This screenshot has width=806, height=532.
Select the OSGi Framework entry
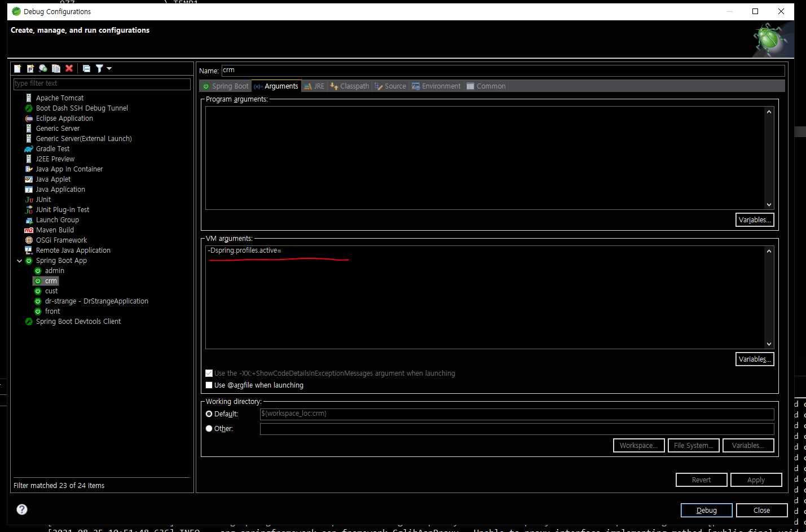(x=61, y=240)
